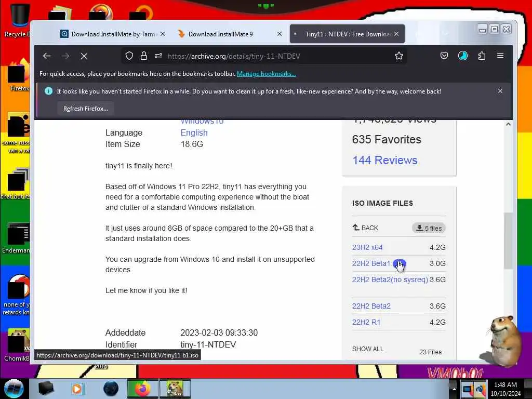View site security lock information

pos(144,56)
